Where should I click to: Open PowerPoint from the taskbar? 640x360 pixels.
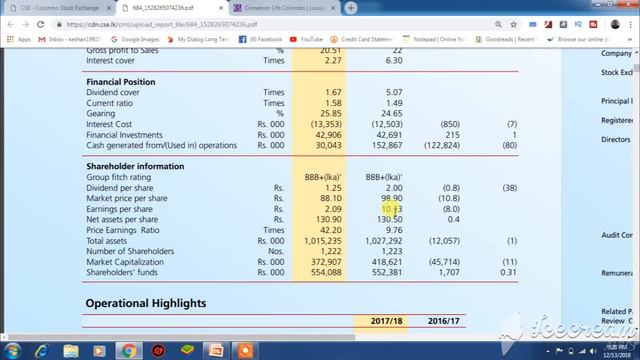[x=216, y=351]
